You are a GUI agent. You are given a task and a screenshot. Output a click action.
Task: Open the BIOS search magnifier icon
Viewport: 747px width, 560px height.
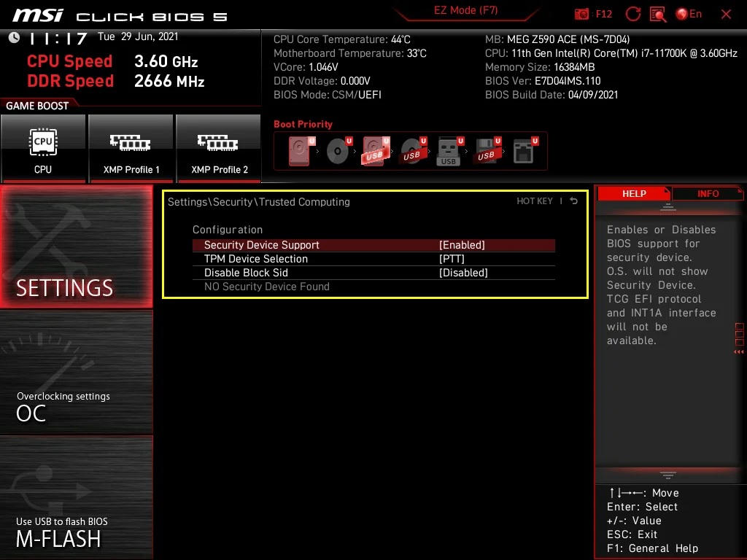coord(658,14)
